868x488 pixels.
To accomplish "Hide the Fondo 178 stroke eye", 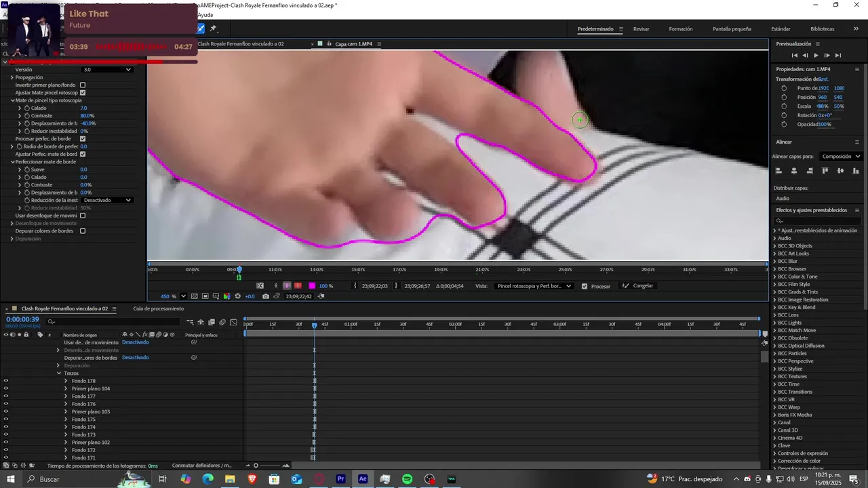I will coord(6,381).
